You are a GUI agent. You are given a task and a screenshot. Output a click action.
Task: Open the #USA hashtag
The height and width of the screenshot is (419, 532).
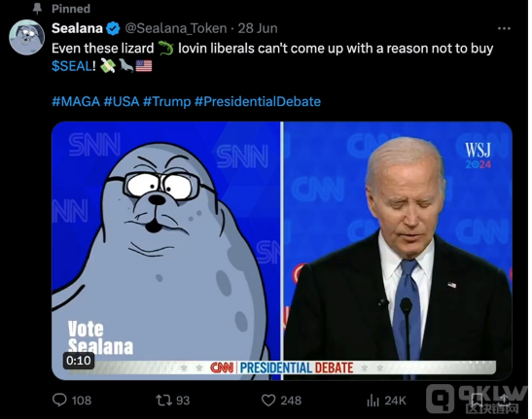point(122,101)
